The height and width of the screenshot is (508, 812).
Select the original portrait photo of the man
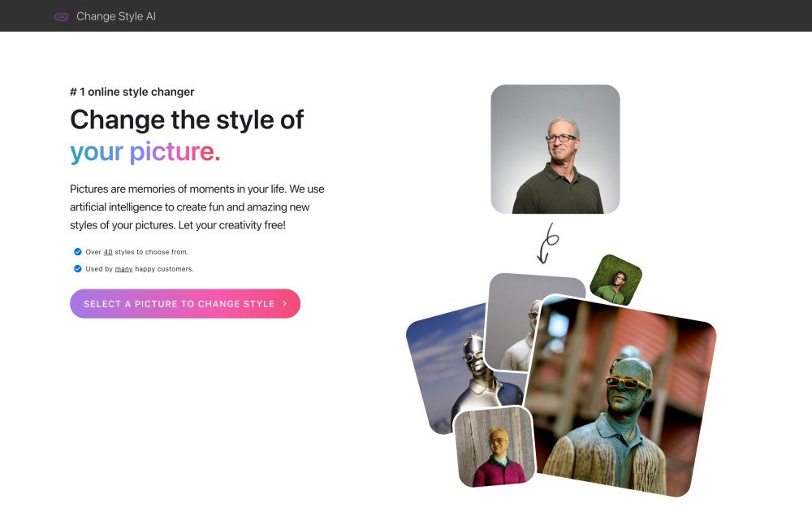[x=555, y=150]
